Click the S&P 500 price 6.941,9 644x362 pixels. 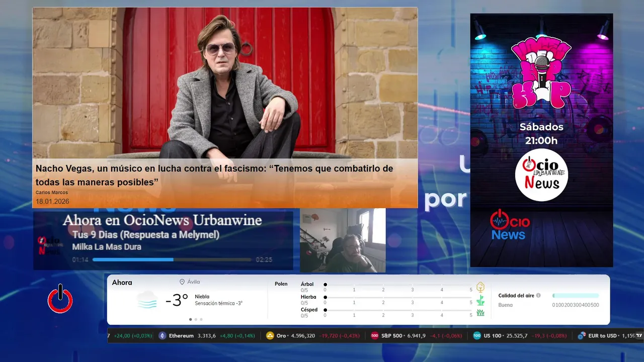[417, 336]
